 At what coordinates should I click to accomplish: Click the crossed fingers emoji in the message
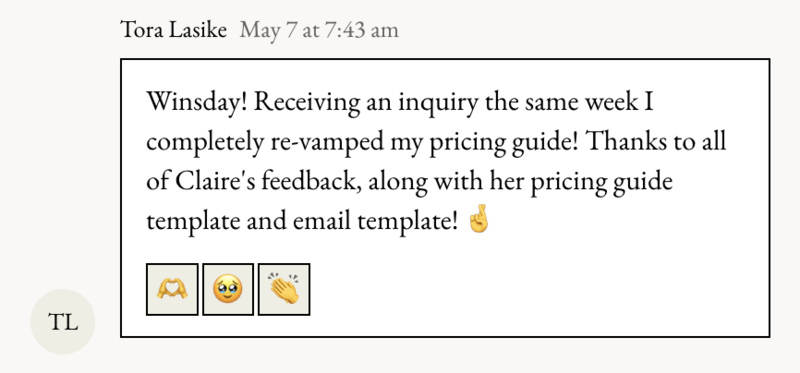[x=479, y=220]
